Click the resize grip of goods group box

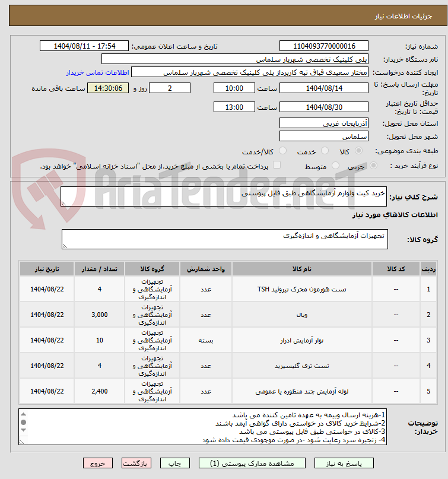pos(65,246)
